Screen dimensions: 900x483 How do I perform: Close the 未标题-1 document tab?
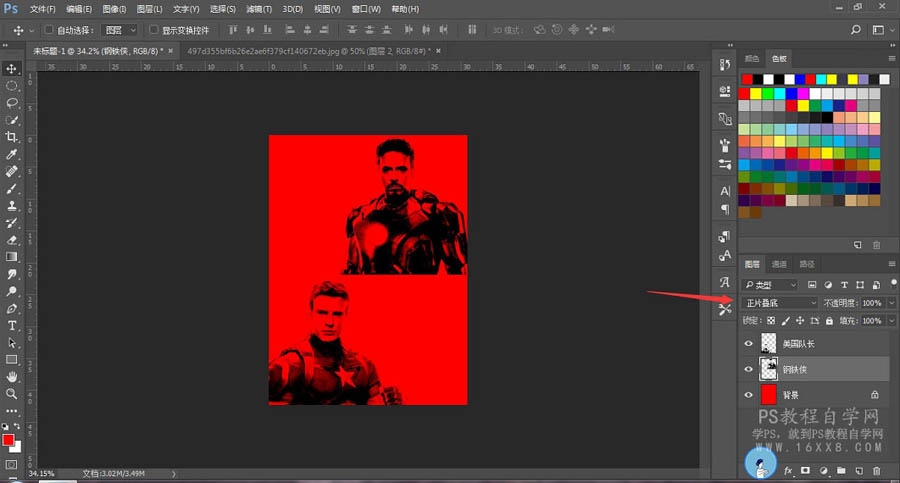pyautogui.click(x=170, y=51)
